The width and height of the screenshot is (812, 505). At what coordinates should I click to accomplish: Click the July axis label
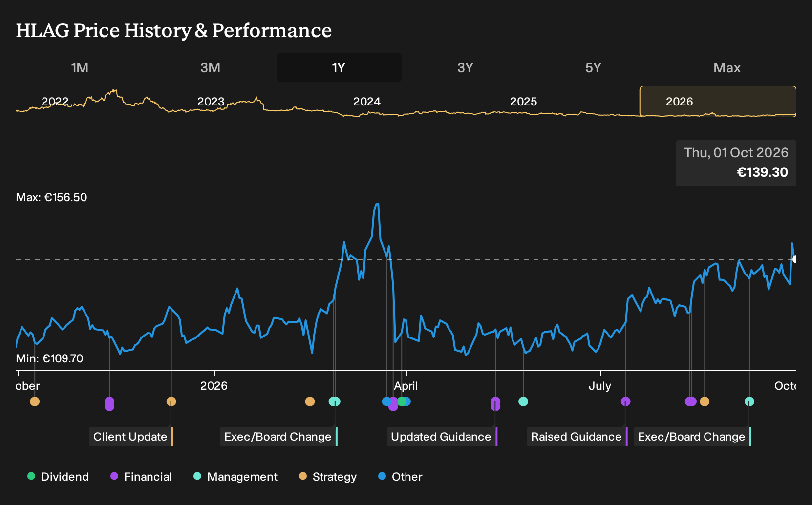point(600,386)
